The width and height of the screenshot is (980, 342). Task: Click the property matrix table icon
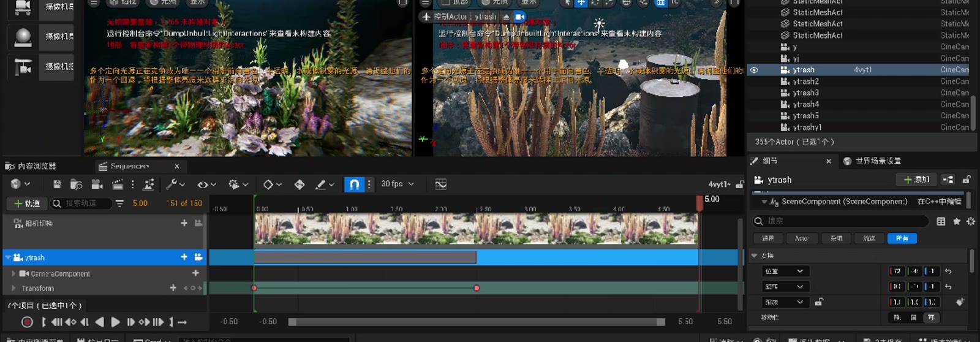click(x=941, y=221)
